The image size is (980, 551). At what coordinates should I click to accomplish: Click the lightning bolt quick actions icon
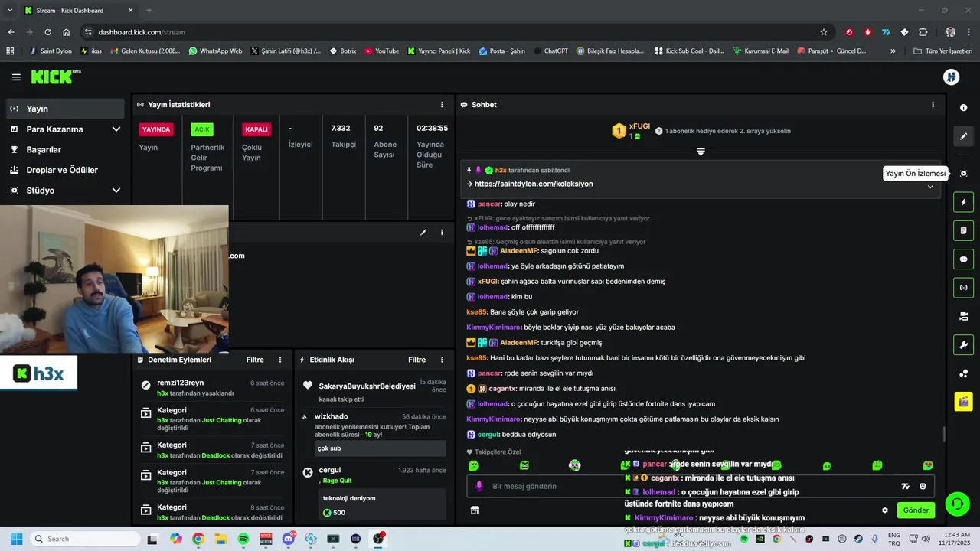964,202
